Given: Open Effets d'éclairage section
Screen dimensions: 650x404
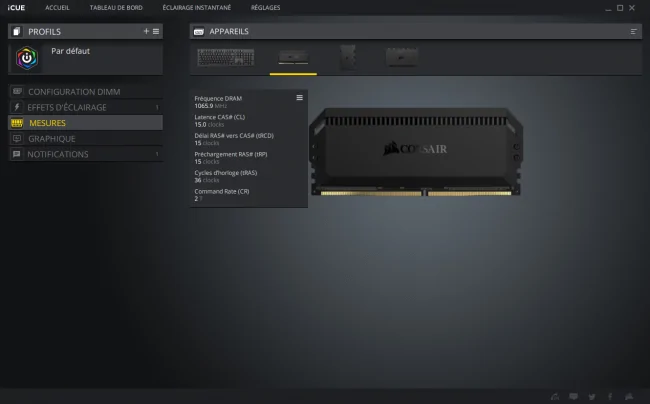Looking at the screenshot, I should click(x=85, y=107).
